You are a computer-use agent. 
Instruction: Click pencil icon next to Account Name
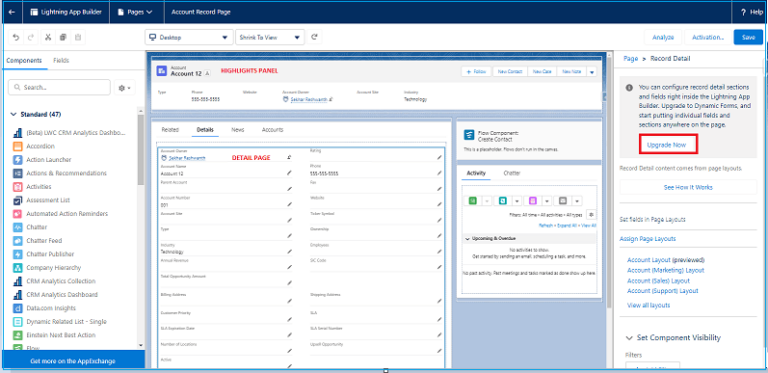pos(289,173)
